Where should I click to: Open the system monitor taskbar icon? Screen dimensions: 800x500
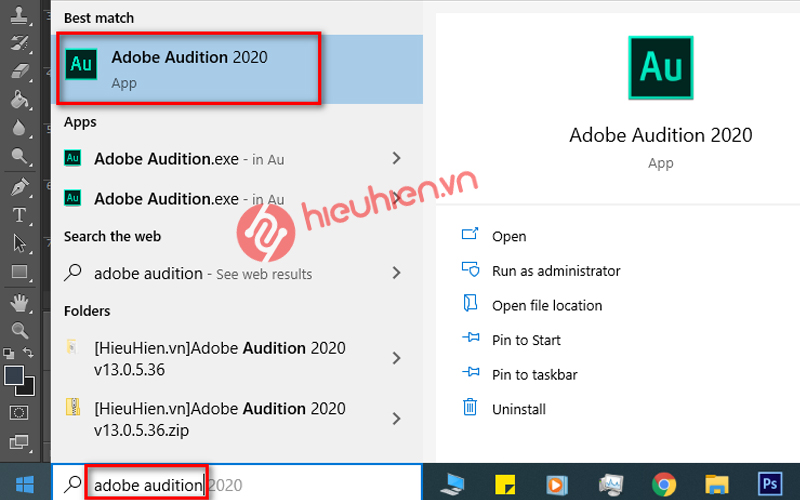point(611,484)
